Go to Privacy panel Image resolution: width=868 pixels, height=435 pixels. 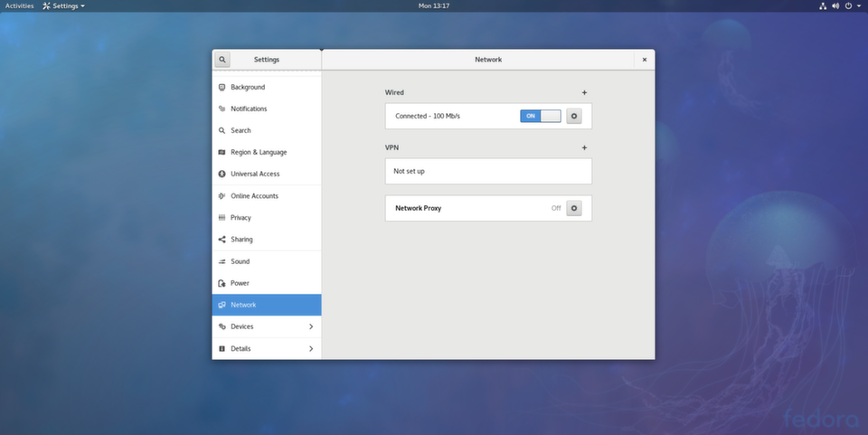[x=266, y=217]
